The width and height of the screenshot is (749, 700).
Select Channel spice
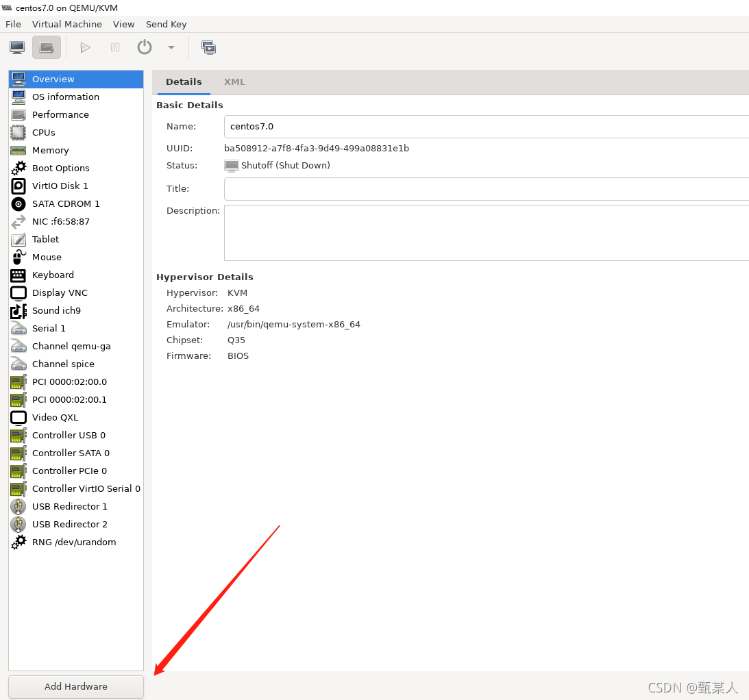click(x=76, y=364)
